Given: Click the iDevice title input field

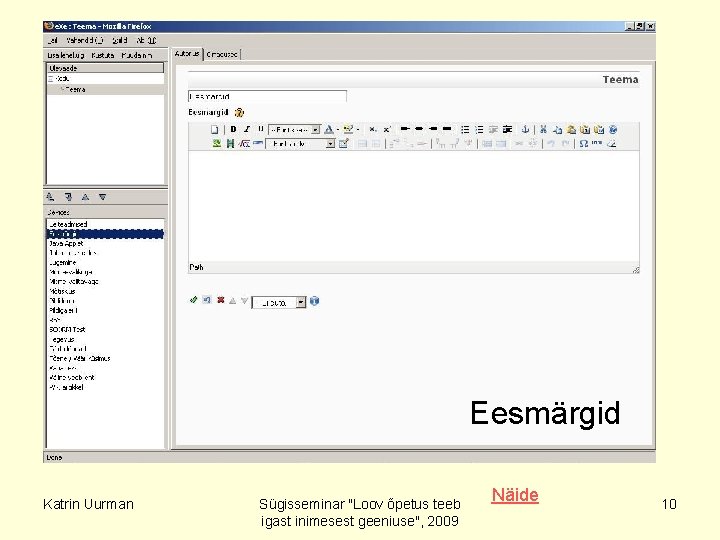Looking at the screenshot, I should tap(267, 96).
